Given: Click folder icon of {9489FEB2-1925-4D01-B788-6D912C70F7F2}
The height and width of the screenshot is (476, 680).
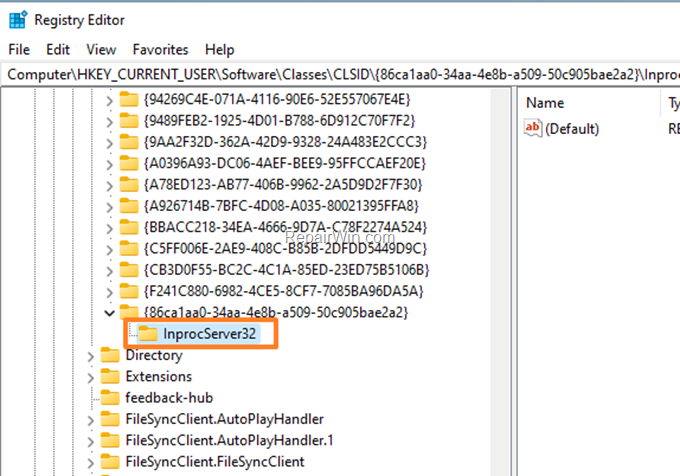Looking at the screenshot, I should point(129,121).
